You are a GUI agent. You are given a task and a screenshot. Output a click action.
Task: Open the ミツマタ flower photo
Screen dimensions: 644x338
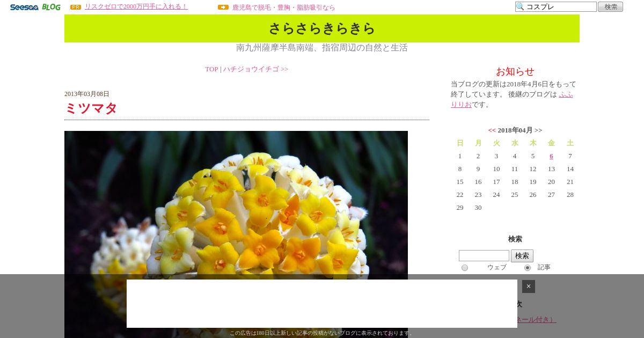[236, 234]
